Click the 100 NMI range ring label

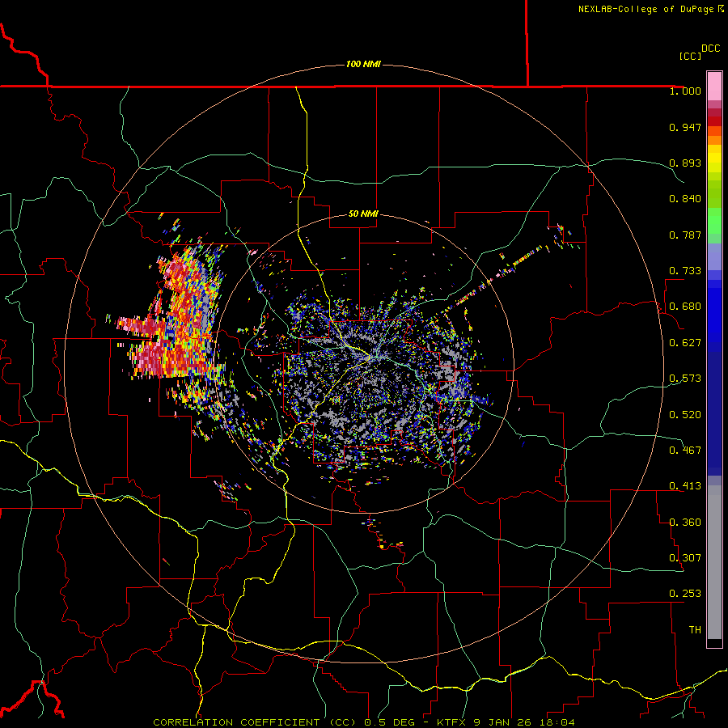pyautogui.click(x=363, y=64)
